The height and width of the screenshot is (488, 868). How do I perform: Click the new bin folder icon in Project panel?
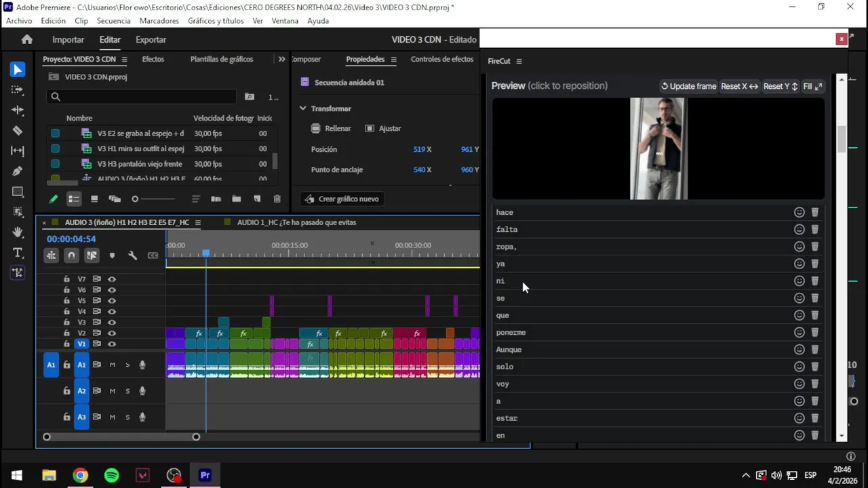click(x=236, y=199)
